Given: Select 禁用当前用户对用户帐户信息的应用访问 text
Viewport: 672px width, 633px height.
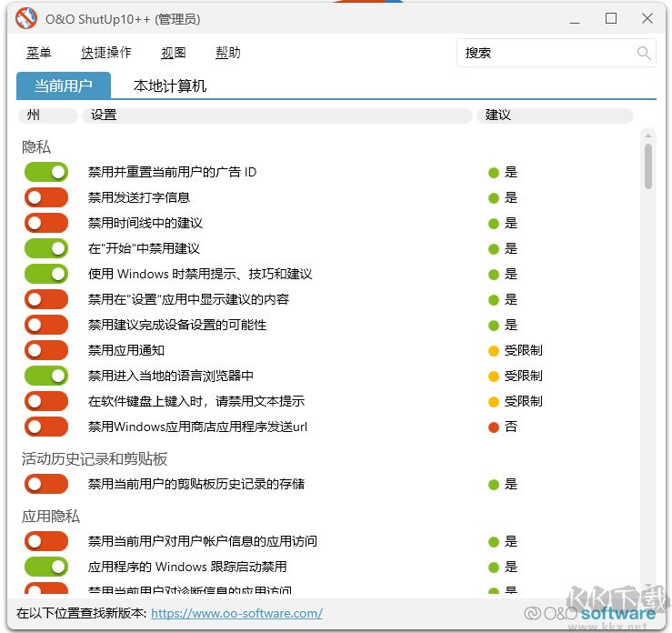Looking at the screenshot, I should coord(202,541).
